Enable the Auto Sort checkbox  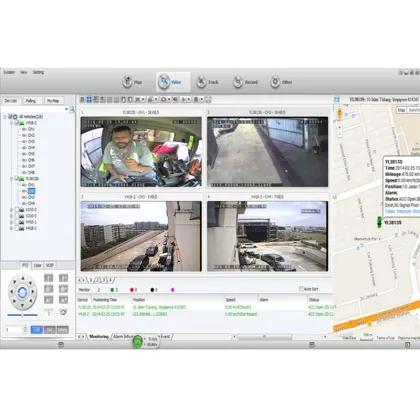(301, 289)
